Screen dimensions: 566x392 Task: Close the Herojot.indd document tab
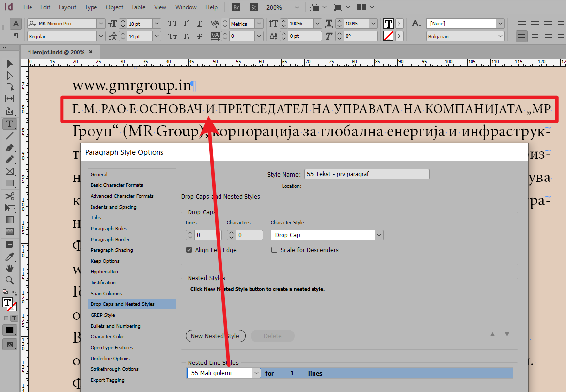[x=91, y=52]
